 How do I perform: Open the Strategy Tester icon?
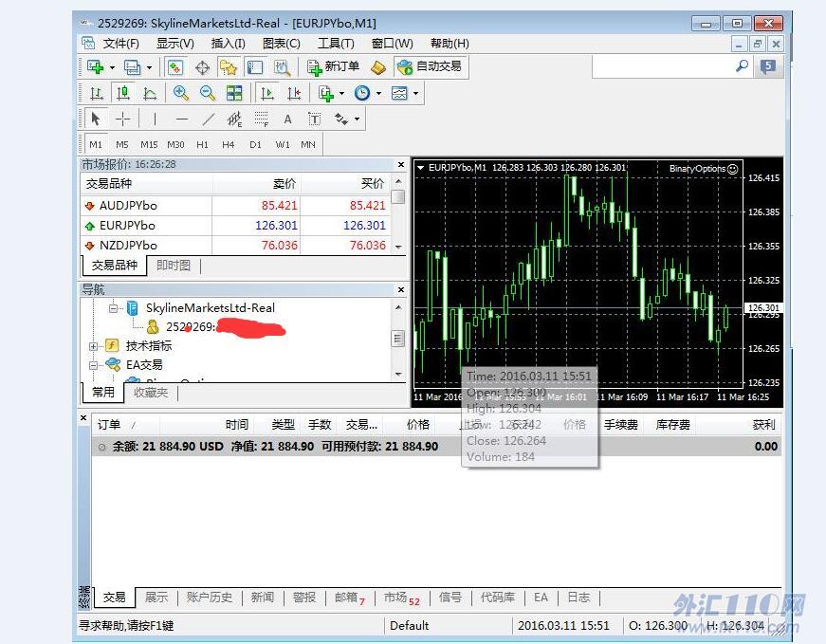point(282,67)
